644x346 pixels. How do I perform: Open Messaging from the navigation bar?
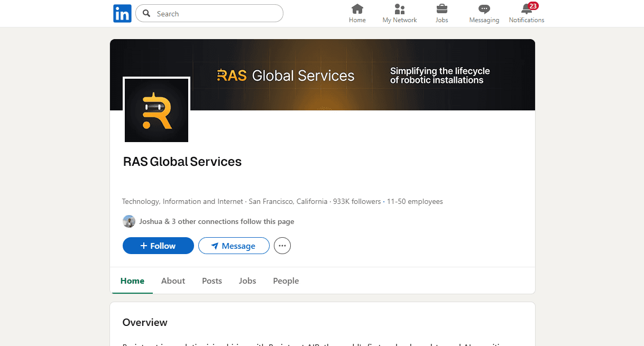484,14
